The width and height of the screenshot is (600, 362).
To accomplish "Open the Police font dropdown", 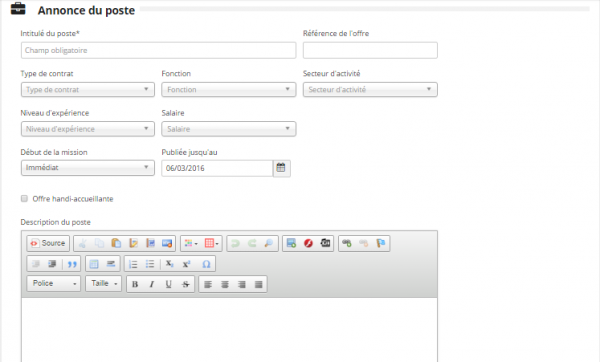I will pyautogui.click(x=54, y=284).
